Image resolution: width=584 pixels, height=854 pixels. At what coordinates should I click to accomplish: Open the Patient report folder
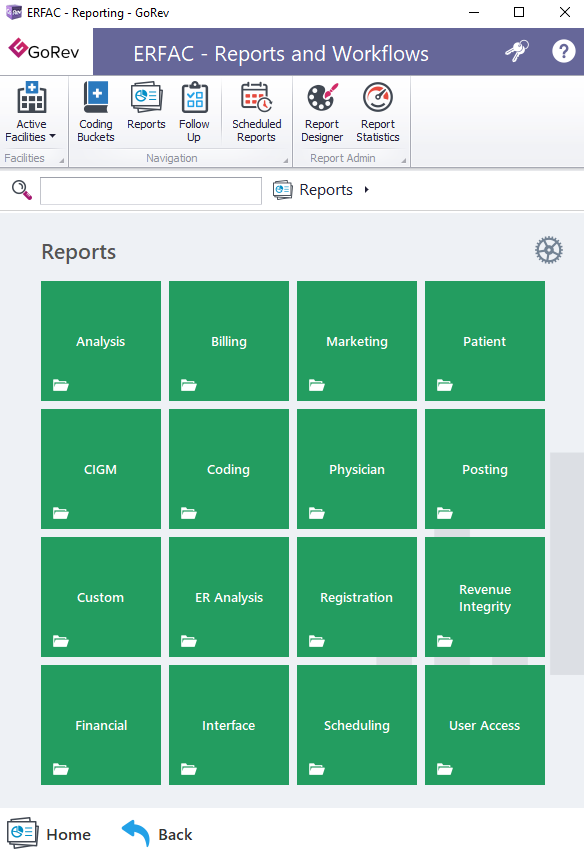485,341
